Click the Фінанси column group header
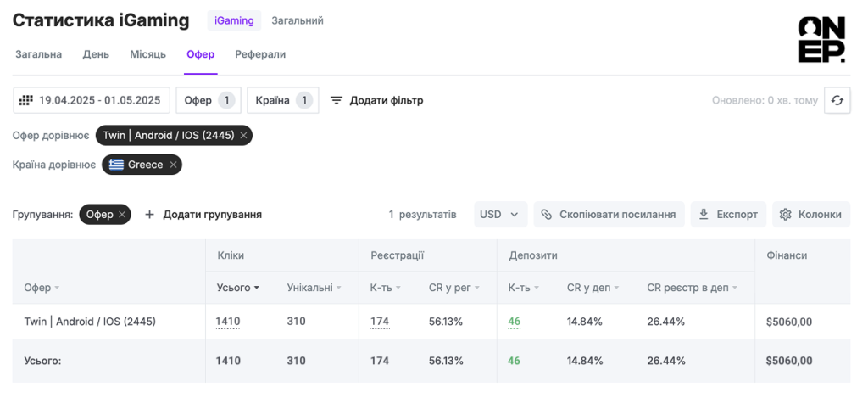 click(x=787, y=255)
